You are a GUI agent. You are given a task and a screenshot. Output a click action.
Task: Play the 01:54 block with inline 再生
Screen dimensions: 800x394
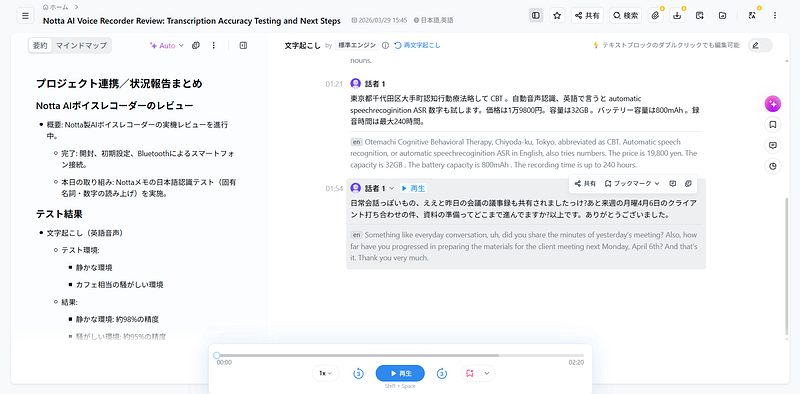[413, 188]
